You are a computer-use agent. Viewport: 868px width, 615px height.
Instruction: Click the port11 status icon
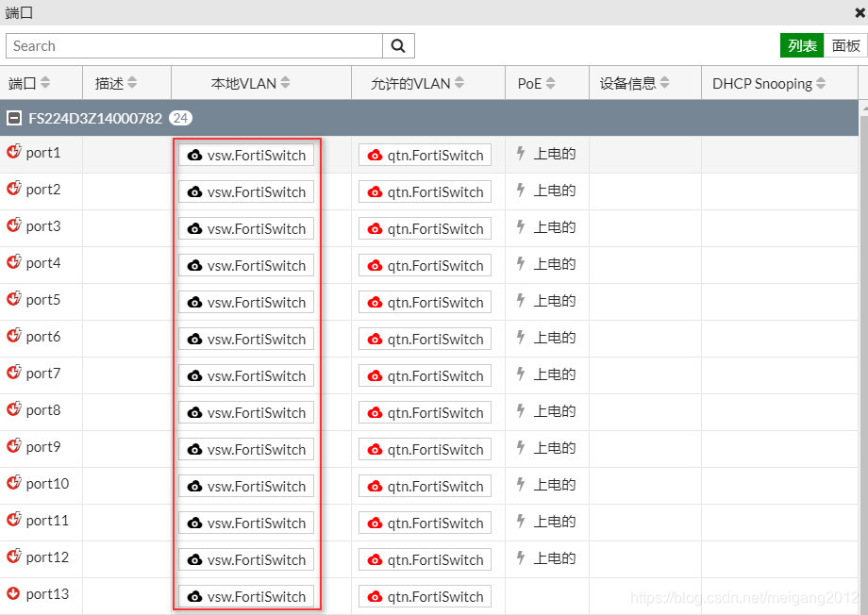[14, 519]
